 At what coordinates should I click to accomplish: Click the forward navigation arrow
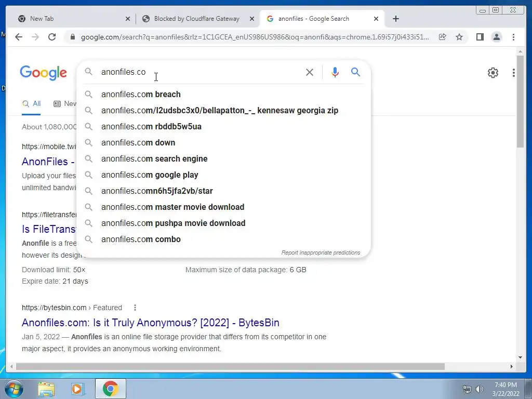coord(35,37)
